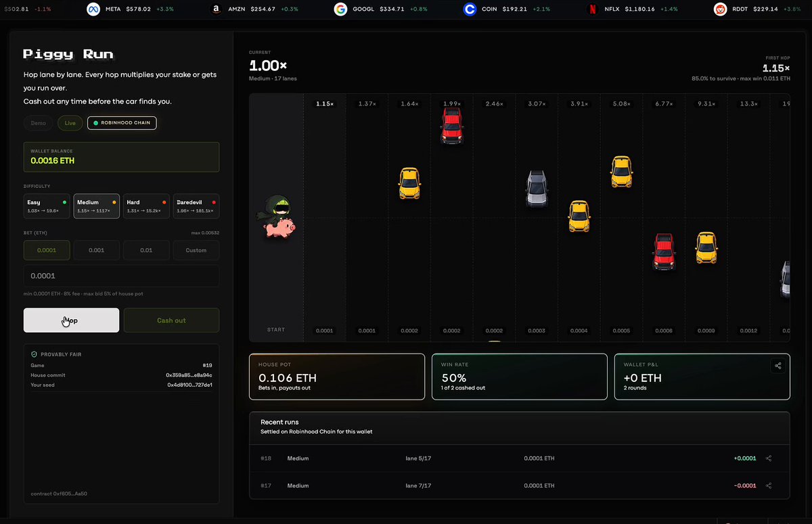Click the yellow taxi in the 3.91× lane
Screen dimensions: 812x524
pyautogui.click(x=579, y=216)
